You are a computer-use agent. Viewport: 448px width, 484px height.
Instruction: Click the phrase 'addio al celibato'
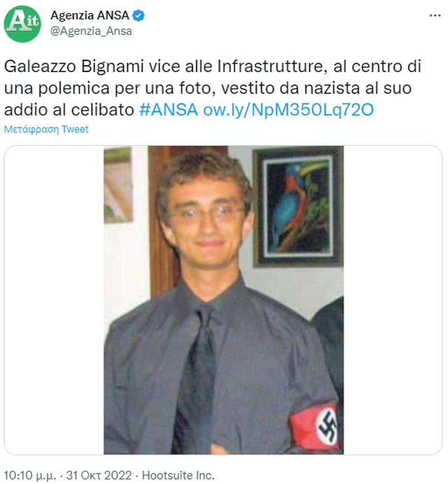tap(69, 110)
